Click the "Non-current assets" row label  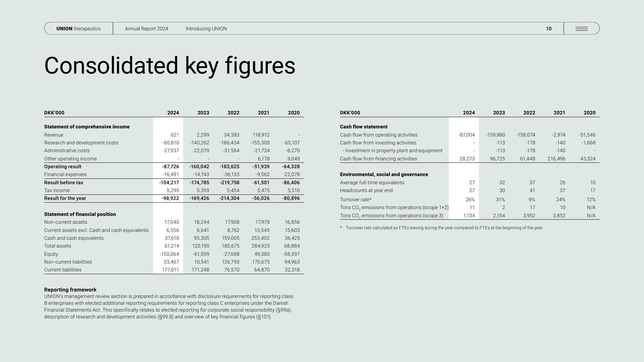coord(66,222)
